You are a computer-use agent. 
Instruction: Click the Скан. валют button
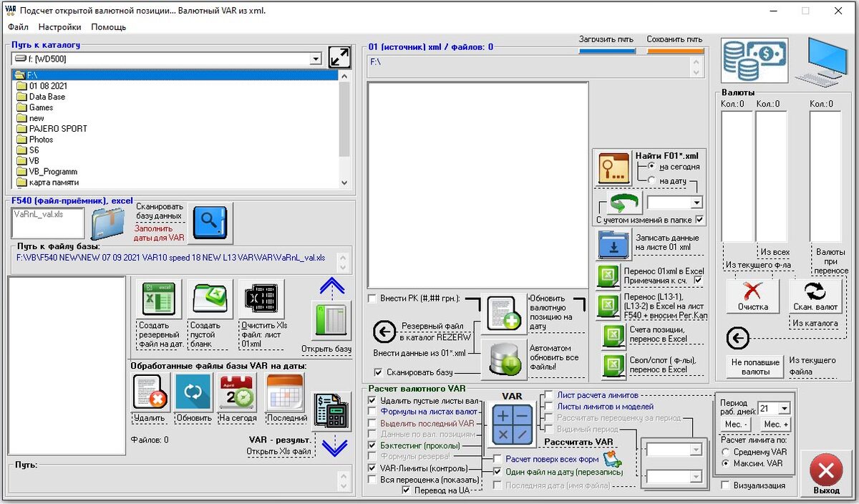tap(815, 296)
